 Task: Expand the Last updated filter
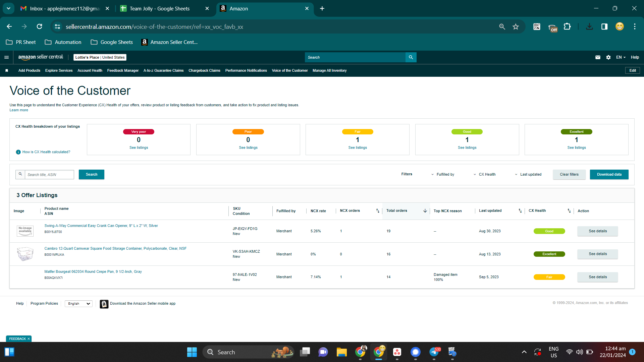click(528, 175)
